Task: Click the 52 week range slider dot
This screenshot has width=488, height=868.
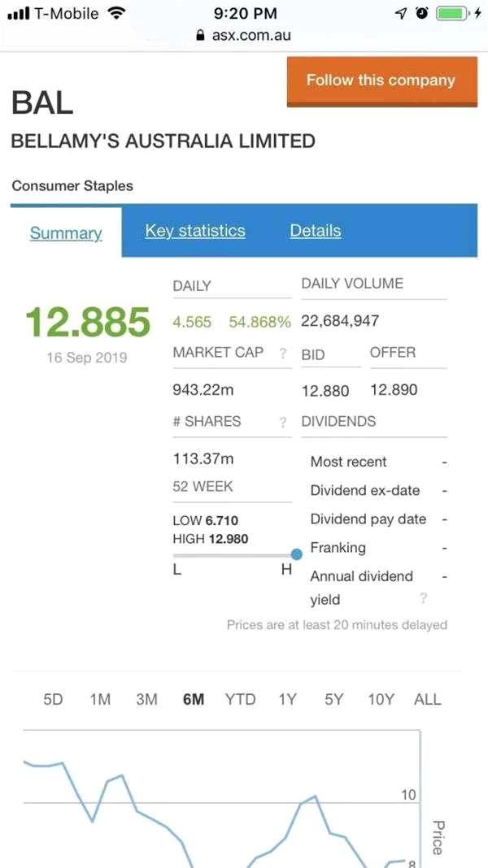Action: point(297,554)
